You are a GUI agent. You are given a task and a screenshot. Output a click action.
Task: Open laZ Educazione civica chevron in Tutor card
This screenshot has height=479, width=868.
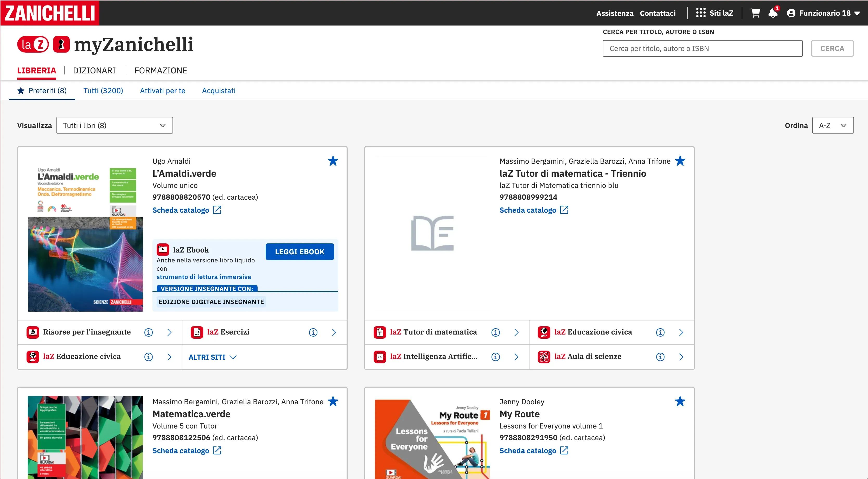681,332
